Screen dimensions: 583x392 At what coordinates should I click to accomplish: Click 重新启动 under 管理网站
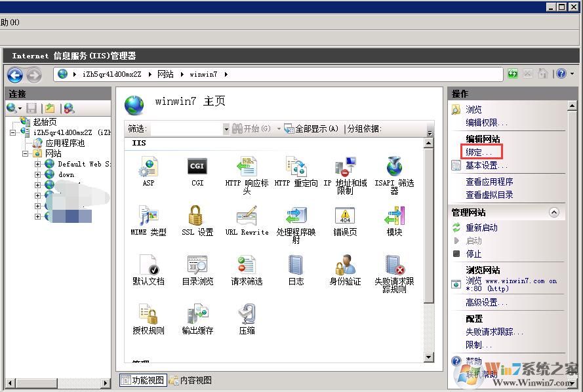pos(481,227)
